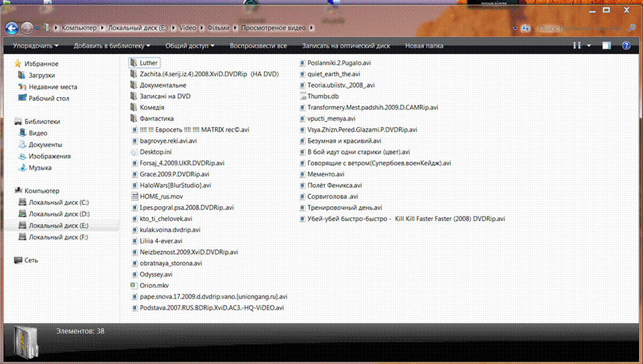Open the Общий доступ menu

coord(190,46)
